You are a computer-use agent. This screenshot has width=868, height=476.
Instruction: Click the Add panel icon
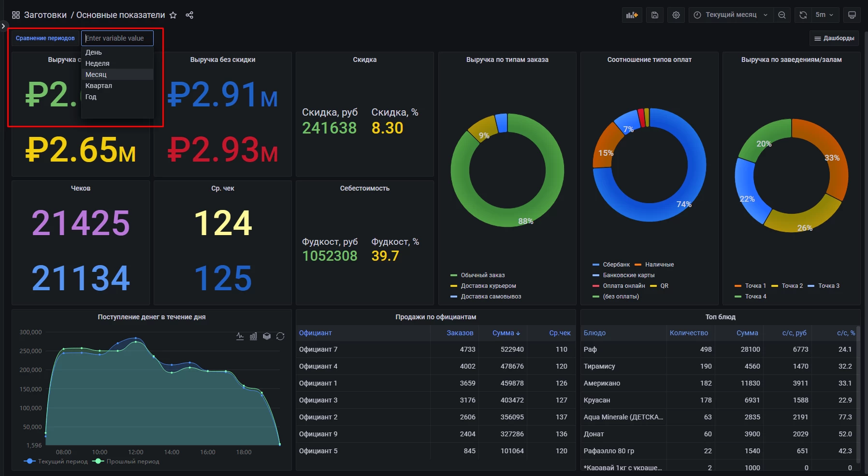point(632,15)
